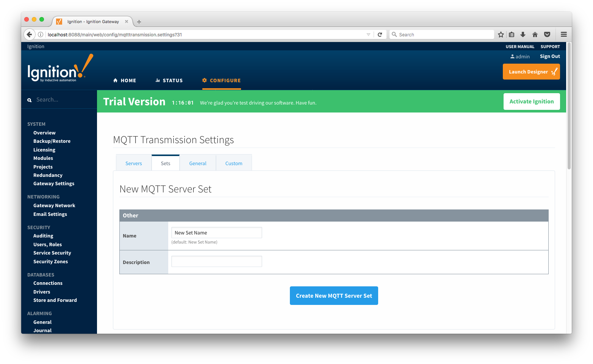This screenshot has height=364, width=593.
Task: Open the CONFIGURE section
Action: [222, 80]
